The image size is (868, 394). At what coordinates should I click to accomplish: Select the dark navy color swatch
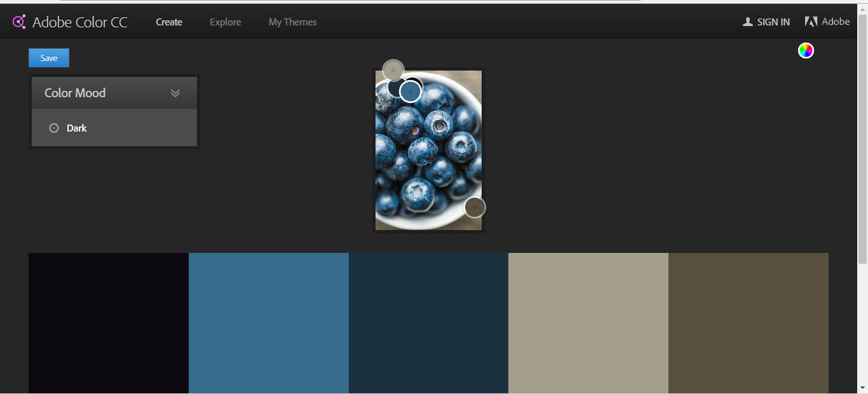coord(428,323)
